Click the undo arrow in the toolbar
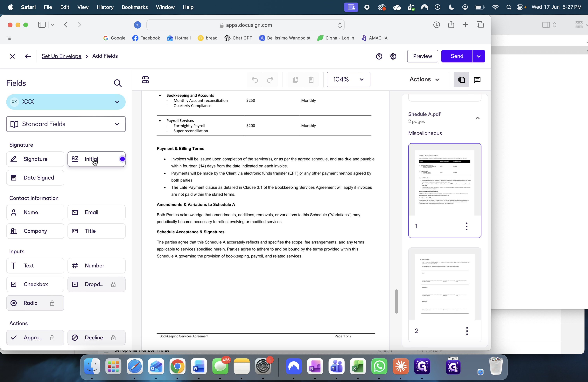The image size is (588, 382). 255,80
